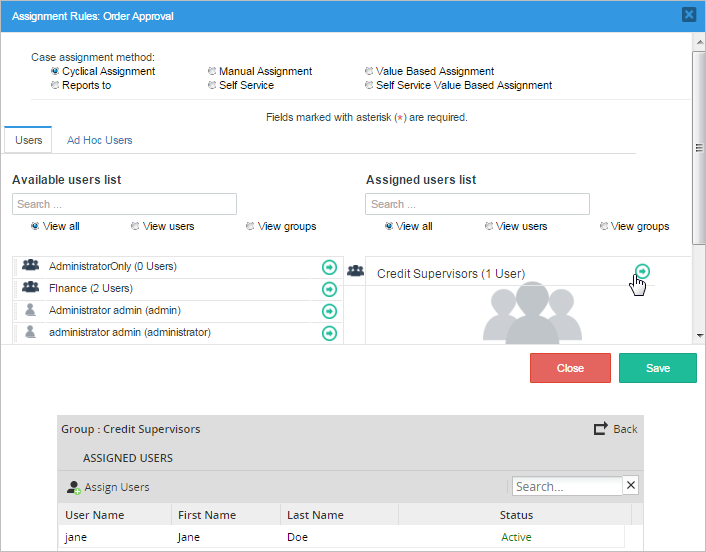Click the Assign Users icon
This screenshot has width=706, height=552.
pos(73,488)
